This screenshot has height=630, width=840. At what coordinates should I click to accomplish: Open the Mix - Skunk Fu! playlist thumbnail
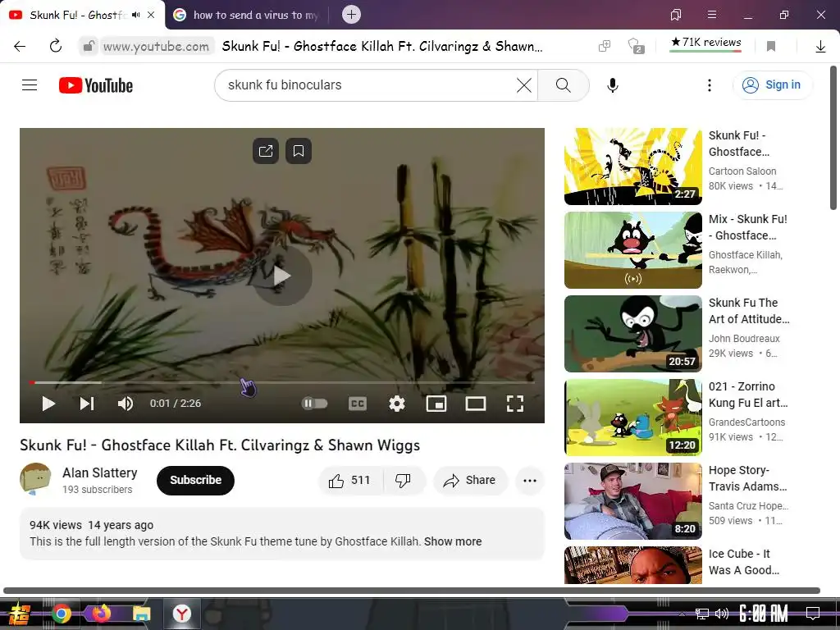632,249
